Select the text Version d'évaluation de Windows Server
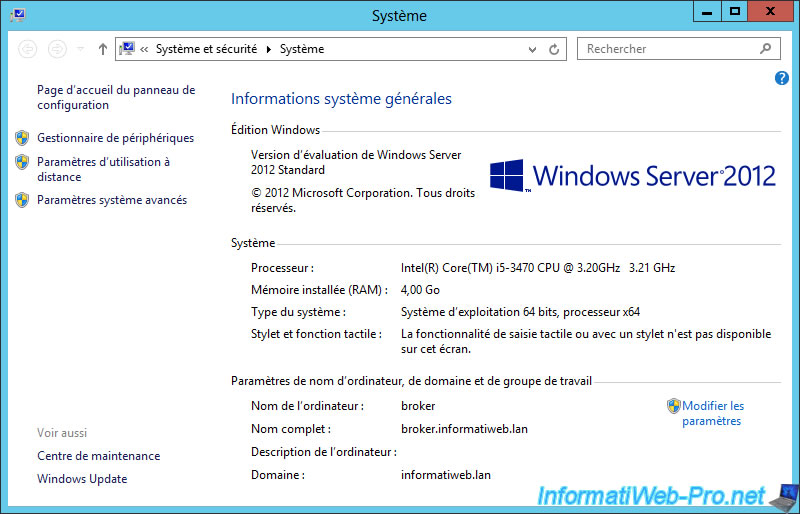The image size is (800, 514). 356,155
